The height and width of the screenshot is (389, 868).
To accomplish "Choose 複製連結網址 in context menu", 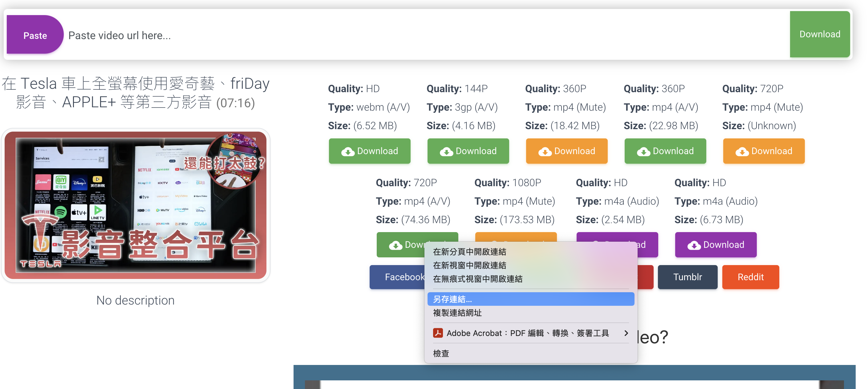I will [457, 313].
